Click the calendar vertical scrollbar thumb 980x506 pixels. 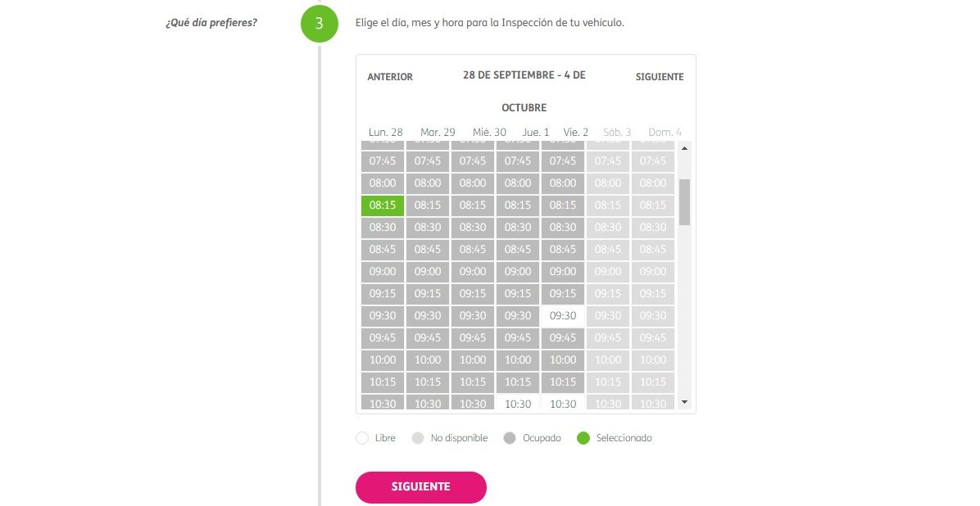click(x=684, y=201)
